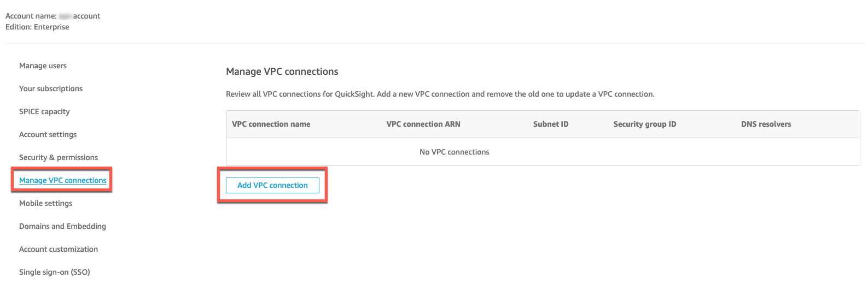Click the Manage VPC connections page heading
This screenshot has width=868, height=284.
(x=282, y=72)
